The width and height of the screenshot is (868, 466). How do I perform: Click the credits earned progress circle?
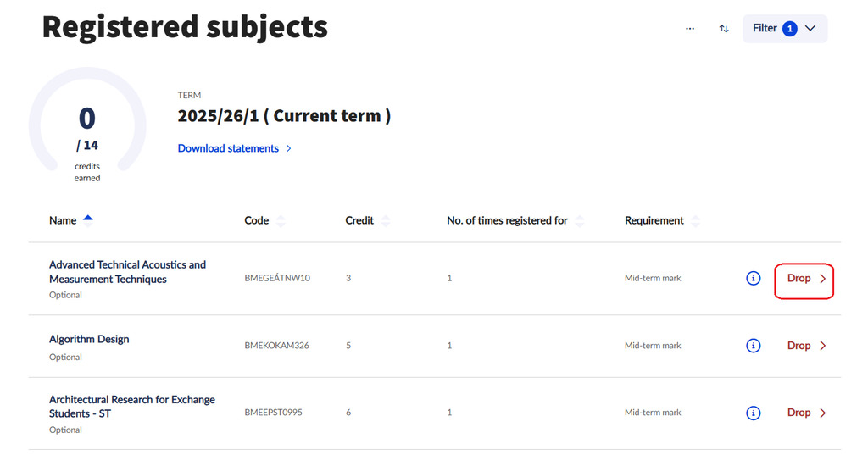(x=87, y=127)
